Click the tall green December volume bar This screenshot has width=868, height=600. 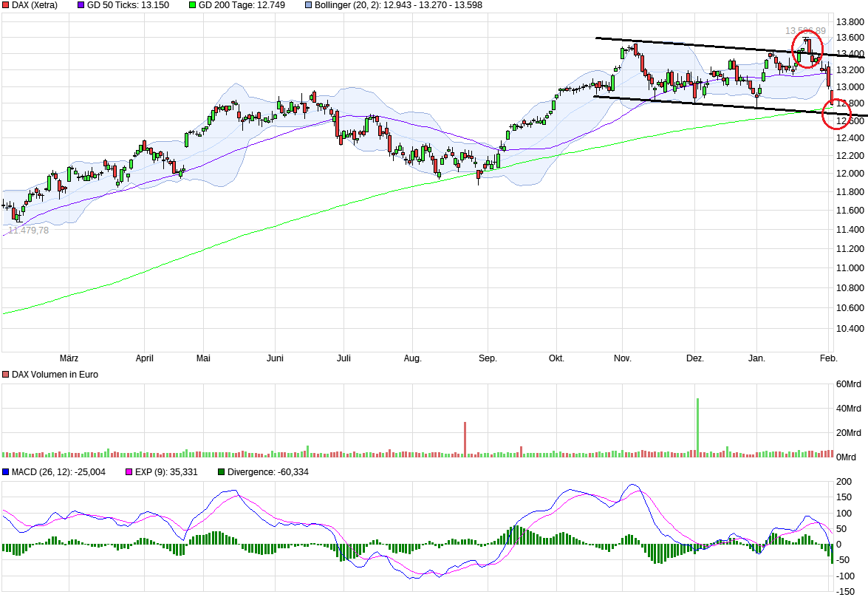click(x=697, y=427)
